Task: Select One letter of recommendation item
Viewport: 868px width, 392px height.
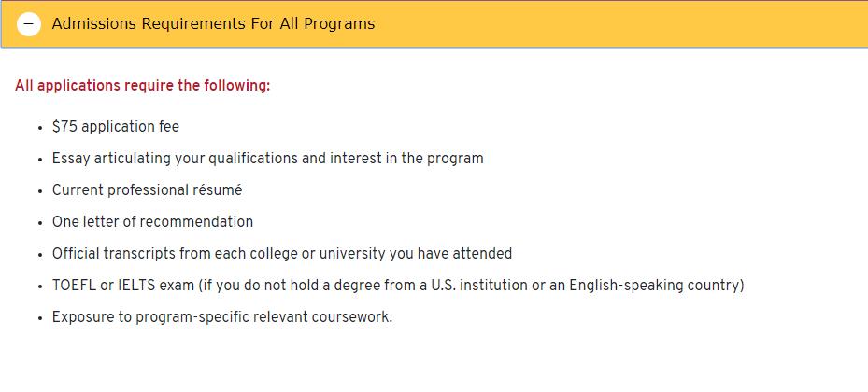Action: (x=152, y=222)
